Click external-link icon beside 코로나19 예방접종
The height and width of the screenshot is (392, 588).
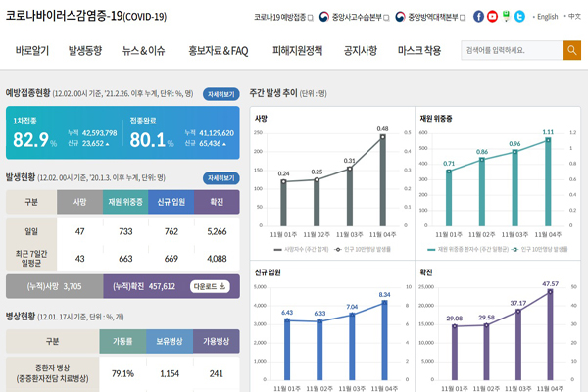pos(310,18)
